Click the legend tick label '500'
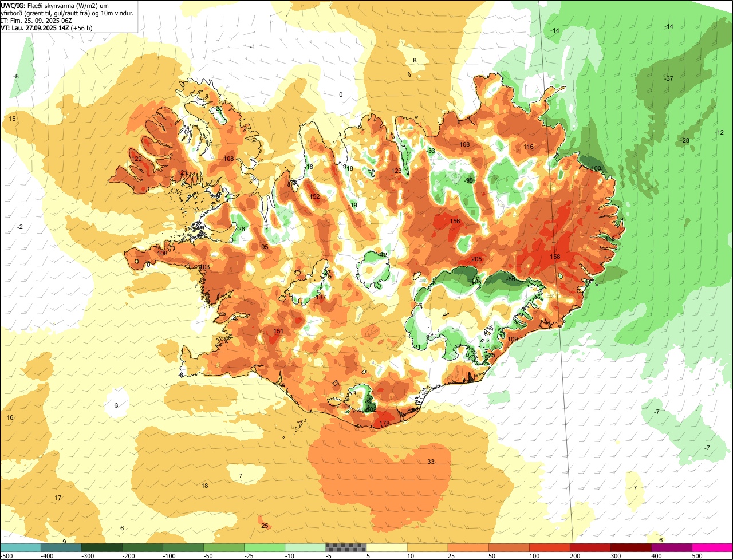This screenshot has height=560, width=733. pos(696,556)
